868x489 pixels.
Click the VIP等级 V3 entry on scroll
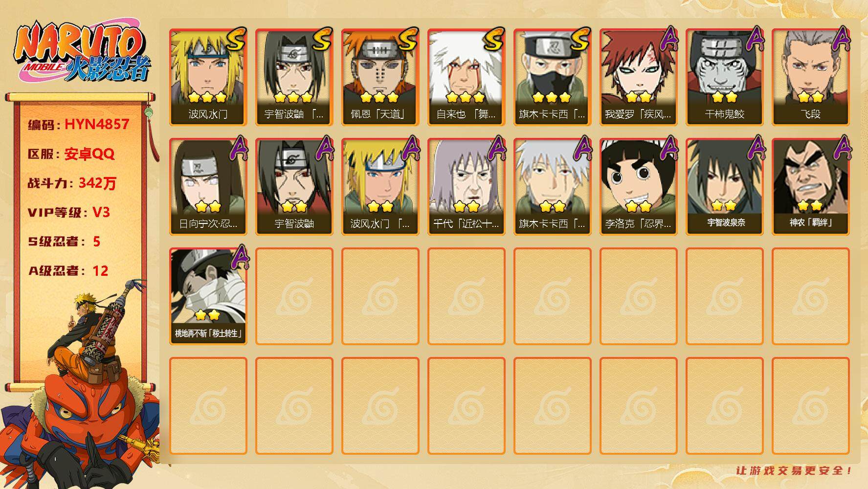point(68,212)
